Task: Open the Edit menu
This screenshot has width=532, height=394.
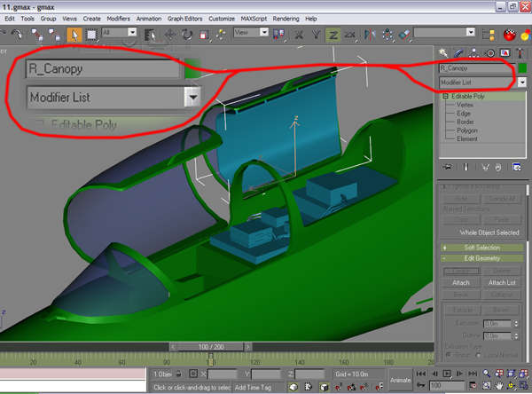Action: (10, 19)
